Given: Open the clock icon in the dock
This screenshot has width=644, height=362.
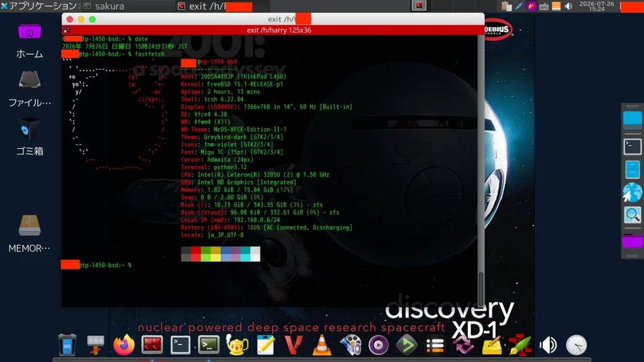Looking at the screenshot, I should (x=576, y=345).
